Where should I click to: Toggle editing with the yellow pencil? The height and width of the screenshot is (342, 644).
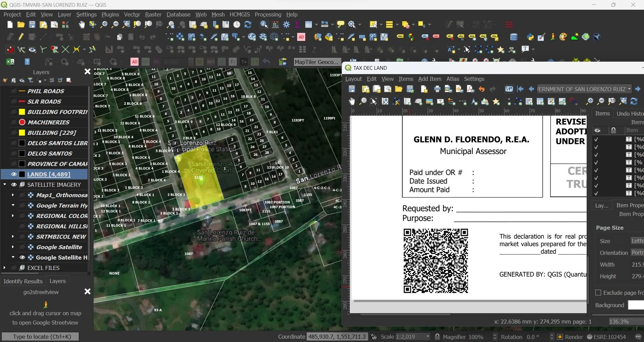21,37
